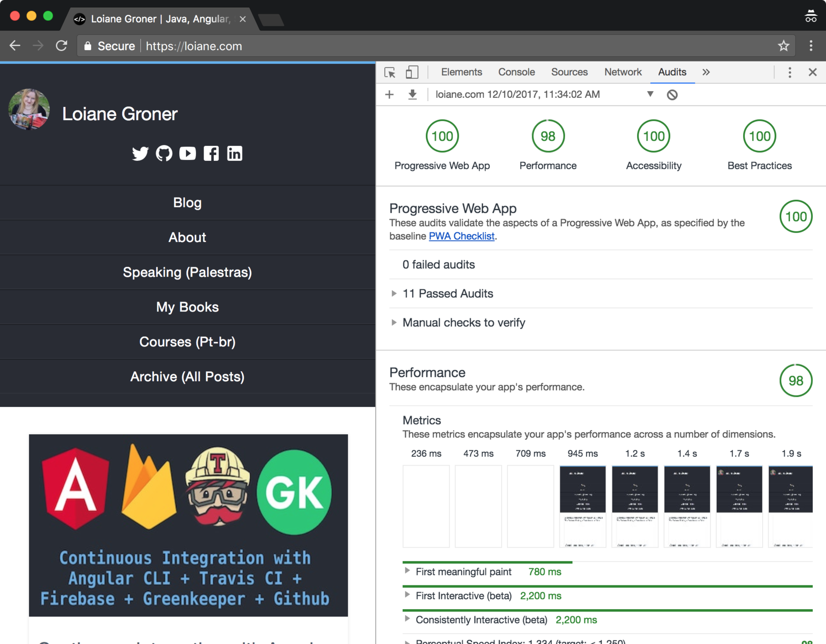Go back to the previous page

15,46
